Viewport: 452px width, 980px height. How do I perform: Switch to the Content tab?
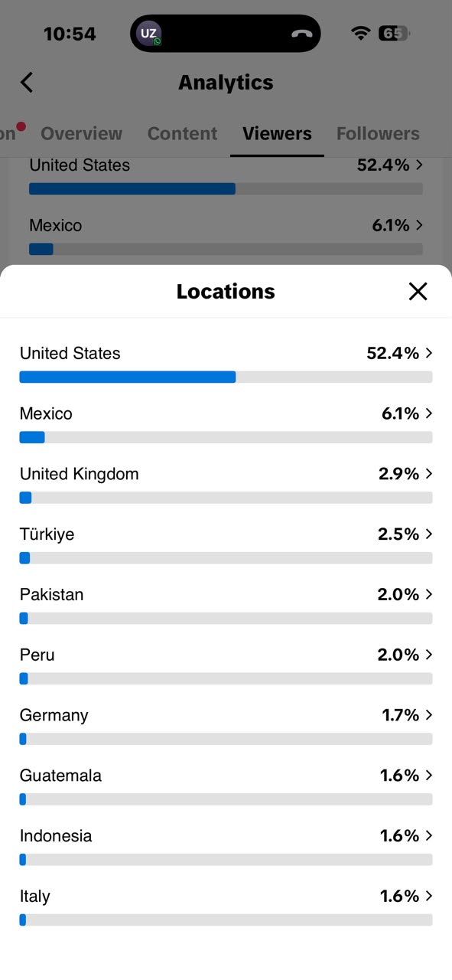click(182, 133)
